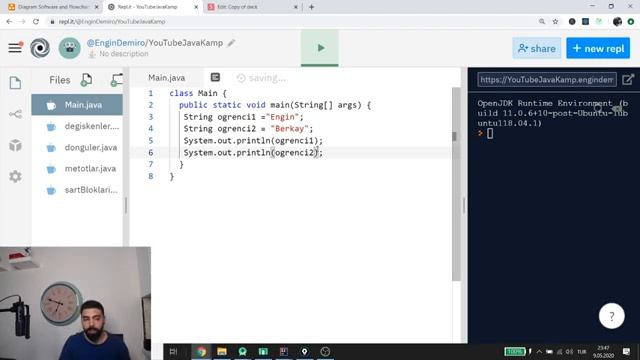Switch to Repl.it YouTubeJavaKamp browser tab
The height and width of the screenshot is (360, 640).
click(153, 7)
